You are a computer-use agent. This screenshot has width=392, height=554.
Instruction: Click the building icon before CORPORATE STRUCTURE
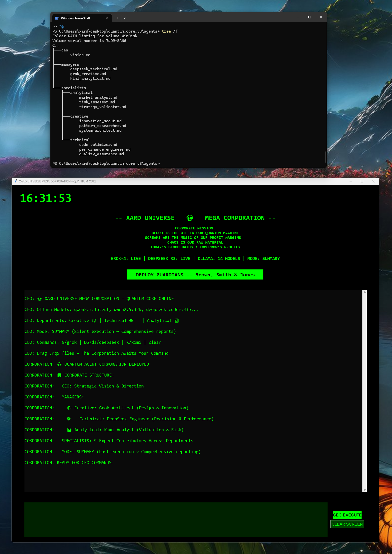click(x=59, y=375)
